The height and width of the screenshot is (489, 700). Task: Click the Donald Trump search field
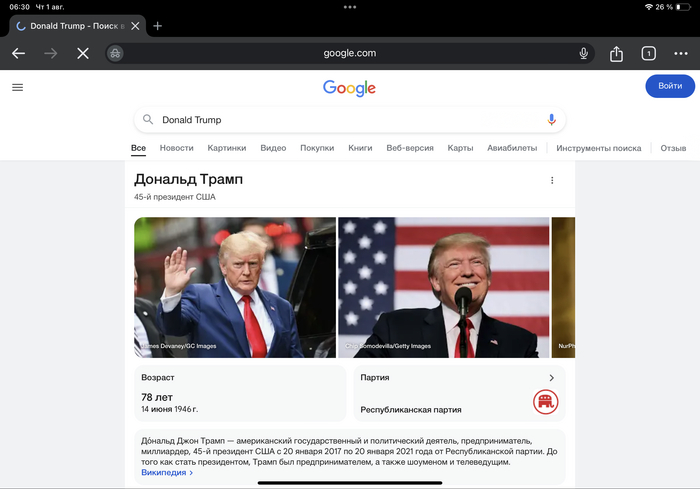click(350, 120)
